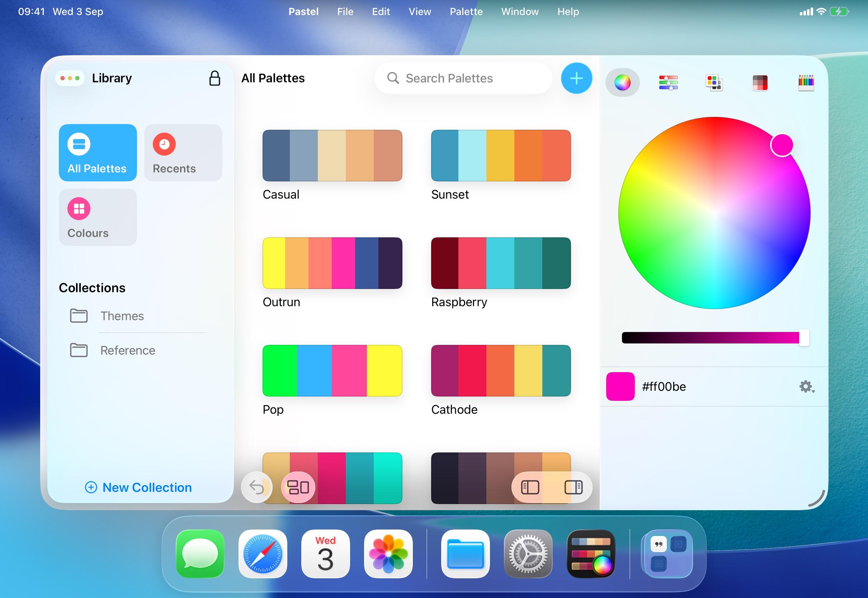Open the Casual palette
The image size is (868, 598).
[332, 156]
